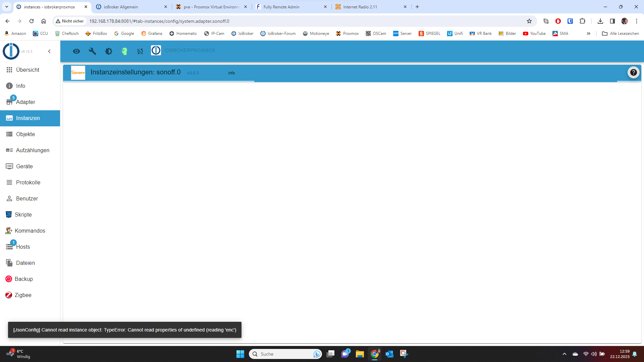Expand hidden bookmarks chevron
This screenshot has height=362, width=644.
pyautogui.click(x=588, y=34)
